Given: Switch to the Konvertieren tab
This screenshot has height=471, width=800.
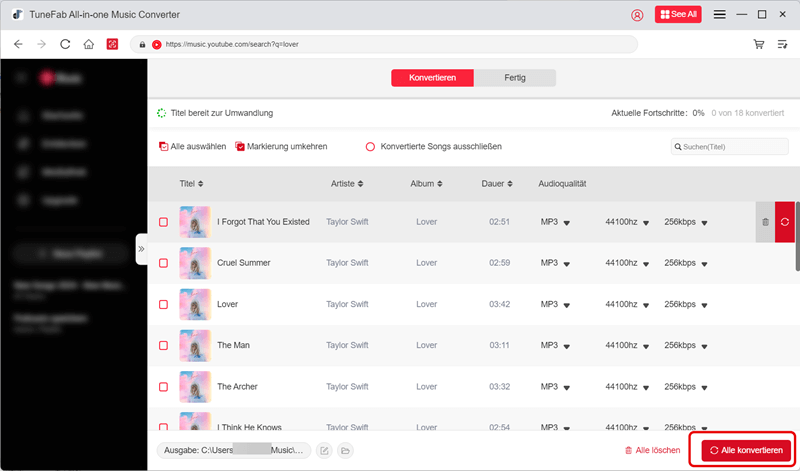Looking at the screenshot, I should click(x=432, y=78).
